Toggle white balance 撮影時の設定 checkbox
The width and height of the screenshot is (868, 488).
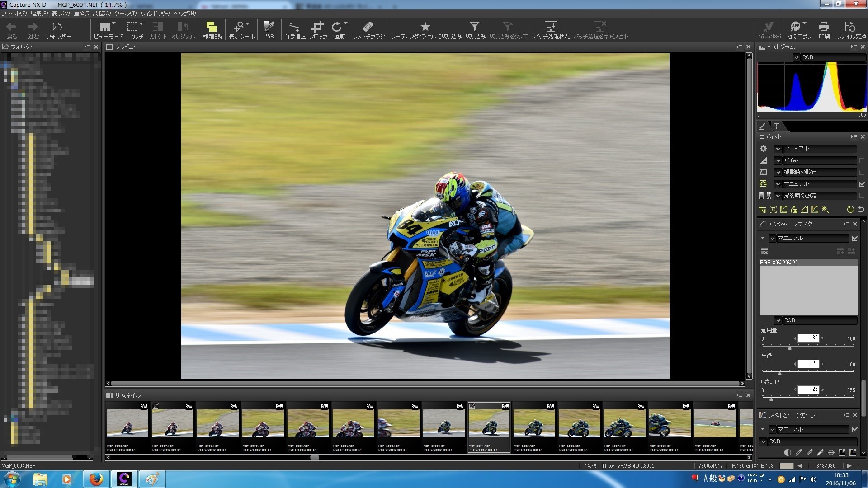click(862, 172)
